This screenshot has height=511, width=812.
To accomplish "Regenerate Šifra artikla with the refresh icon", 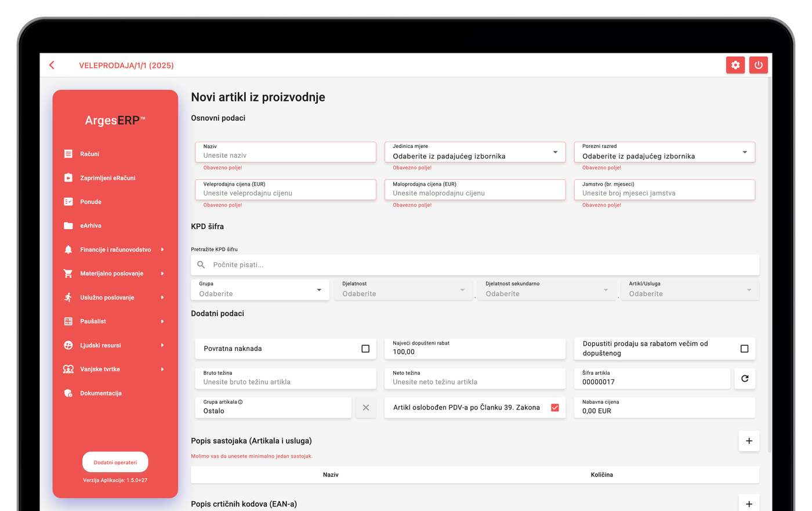I will [x=745, y=379].
